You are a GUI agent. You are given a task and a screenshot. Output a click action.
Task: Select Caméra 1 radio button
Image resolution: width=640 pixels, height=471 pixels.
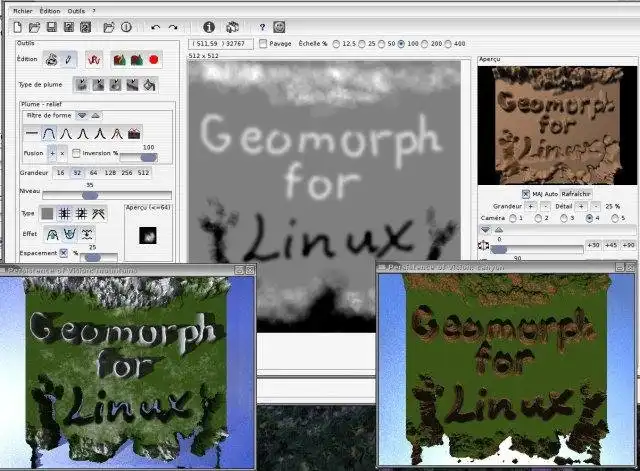pyautogui.click(x=513, y=218)
